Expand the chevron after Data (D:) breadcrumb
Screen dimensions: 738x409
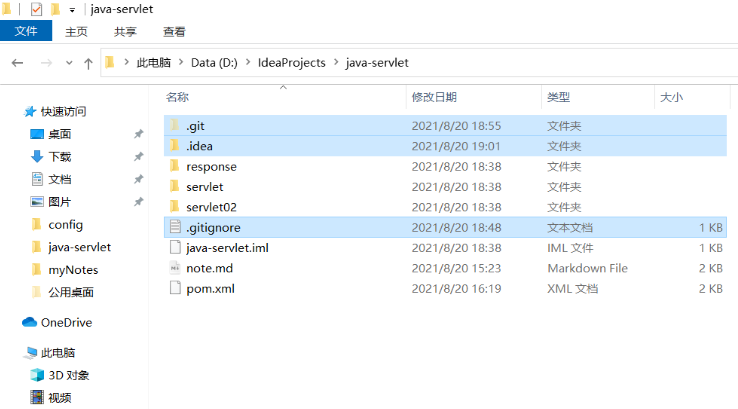pos(248,63)
